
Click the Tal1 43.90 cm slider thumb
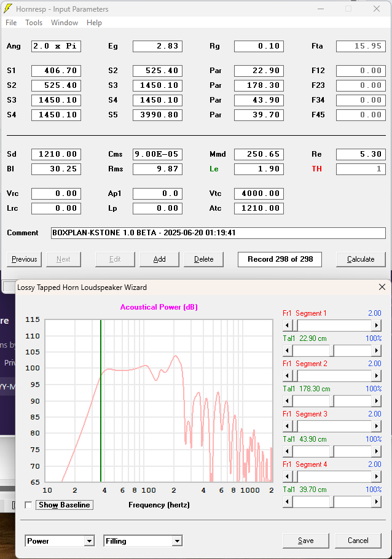(x=332, y=451)
